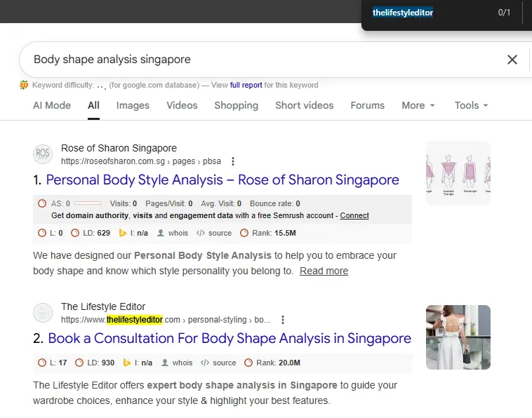This screenshot has height=418, width=532.
Task: Click whois person icon in Rose of Sharon row
Action: pos(161,234)
